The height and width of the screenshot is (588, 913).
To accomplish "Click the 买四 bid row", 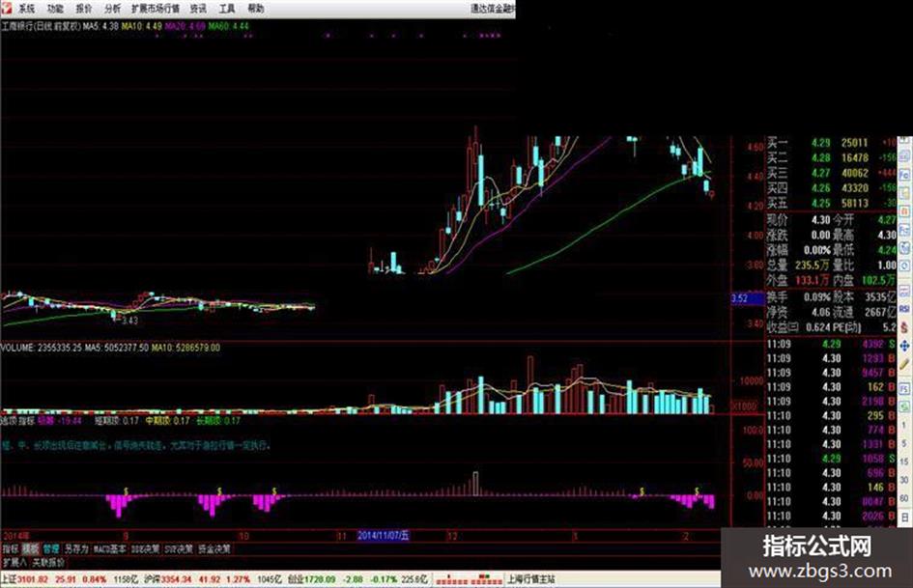I will 830,188.
